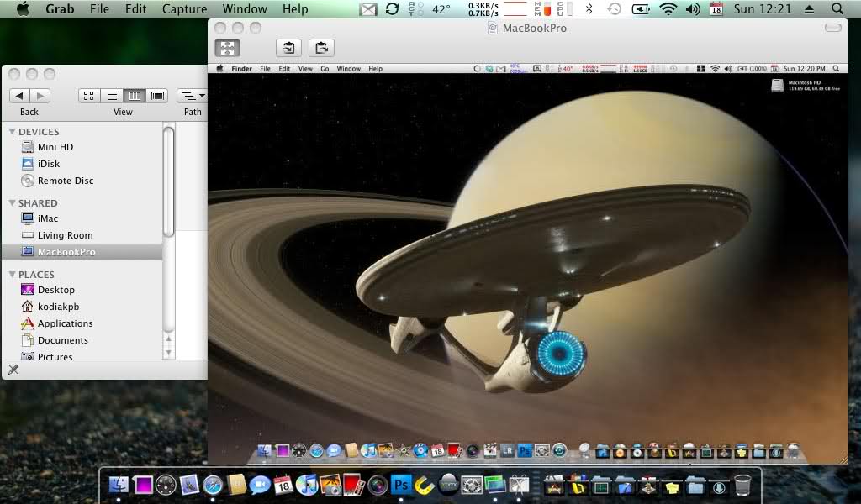Switch Finder to Cover Flow view
Screen dimensions: 861x504
(157, 96)
